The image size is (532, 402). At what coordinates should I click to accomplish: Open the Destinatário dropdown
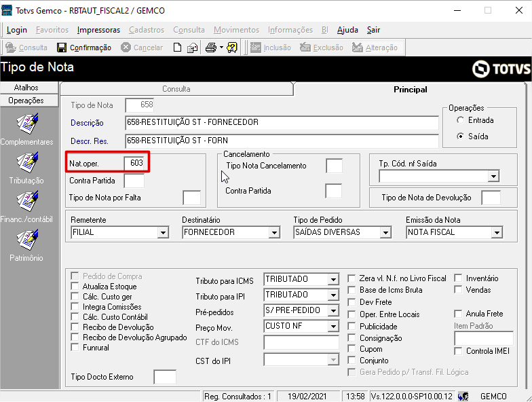tap(274, 232)
